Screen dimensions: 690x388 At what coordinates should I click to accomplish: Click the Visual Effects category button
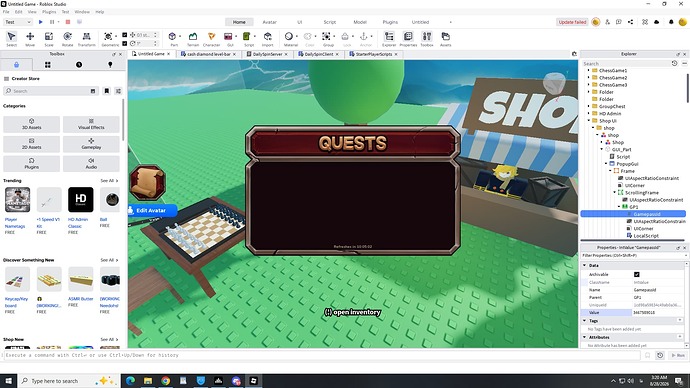point(91,124)
